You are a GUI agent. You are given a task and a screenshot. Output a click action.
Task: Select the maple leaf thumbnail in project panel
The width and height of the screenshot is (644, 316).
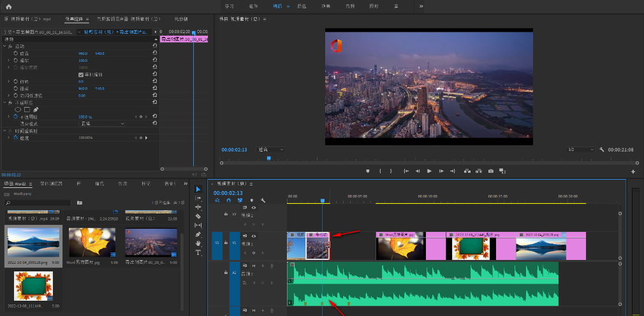click(92, 243)
